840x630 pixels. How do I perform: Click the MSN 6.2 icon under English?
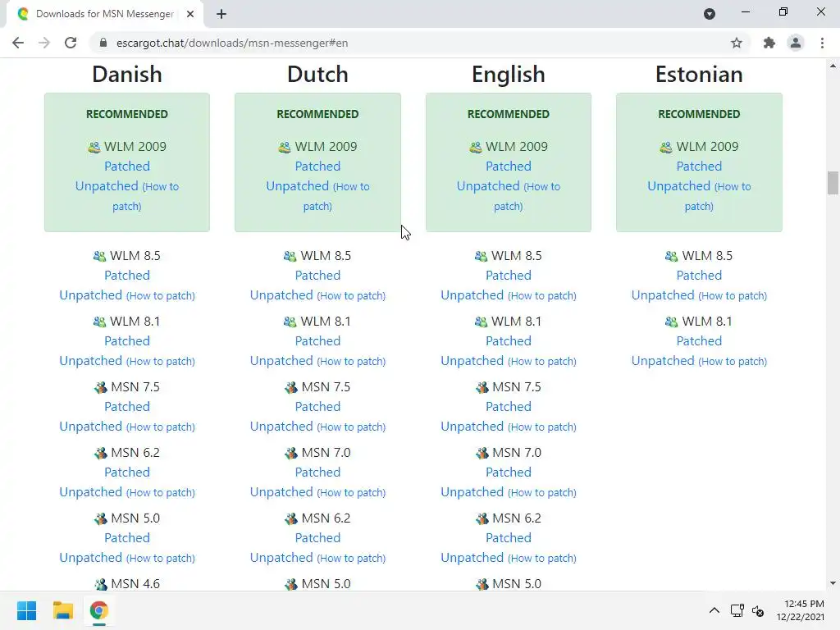point(482,518)
